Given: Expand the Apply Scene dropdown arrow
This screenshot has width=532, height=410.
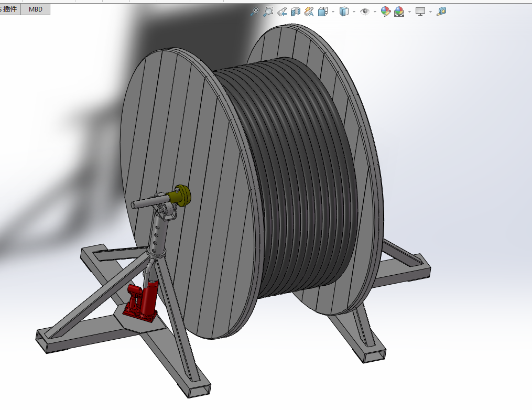Looking at the screenshot, I should pyautogui.click(x=409, y=12).
